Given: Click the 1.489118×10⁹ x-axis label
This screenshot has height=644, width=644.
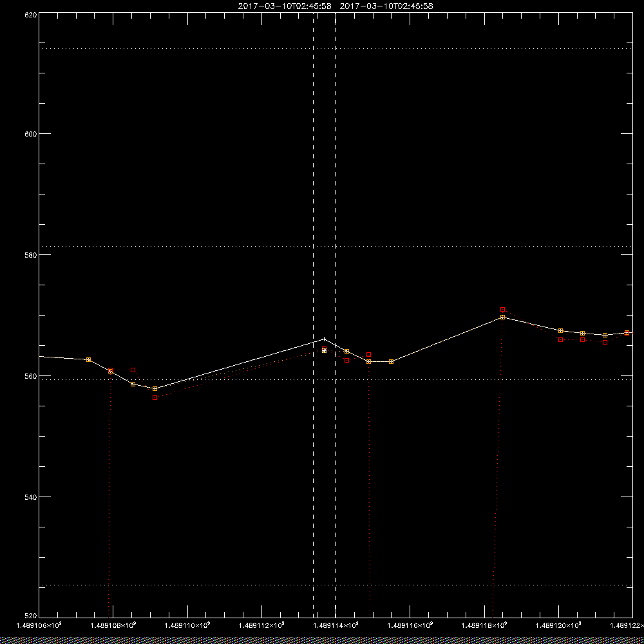Looking at the screenshot, I should coord(485,625).
